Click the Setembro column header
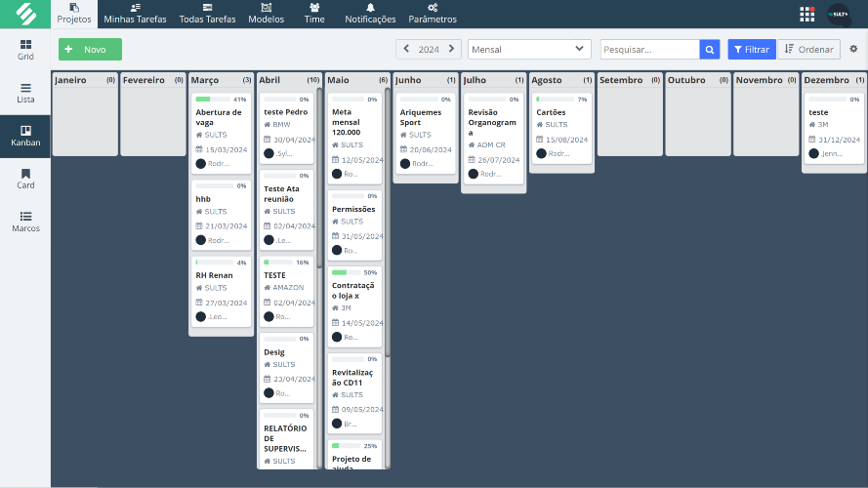 pos(630,80)
